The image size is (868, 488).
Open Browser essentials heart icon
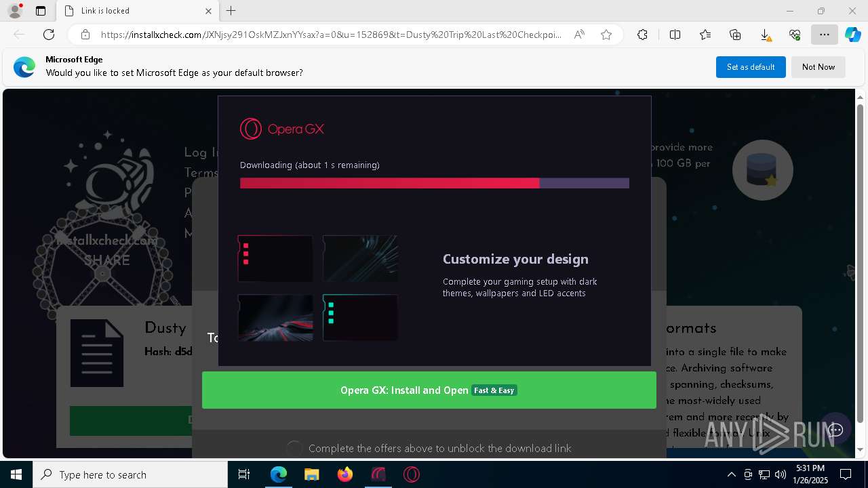(795, 35)
